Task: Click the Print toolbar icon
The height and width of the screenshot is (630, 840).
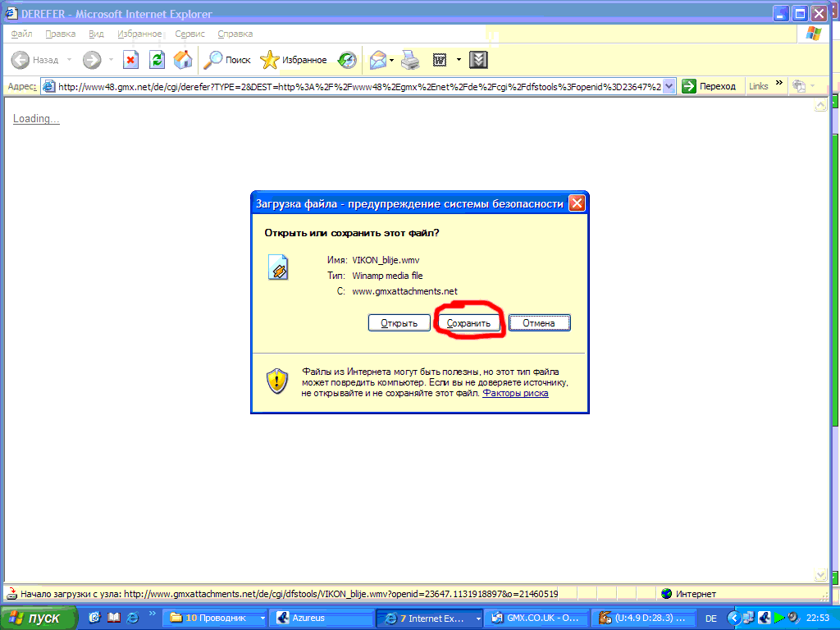Action: click(x=410, y=60)
